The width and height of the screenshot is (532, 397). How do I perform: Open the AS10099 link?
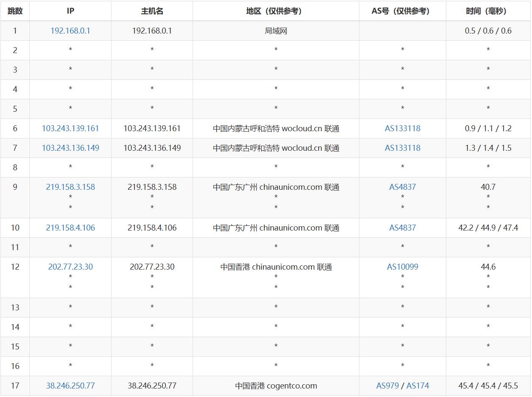(402, 267)
